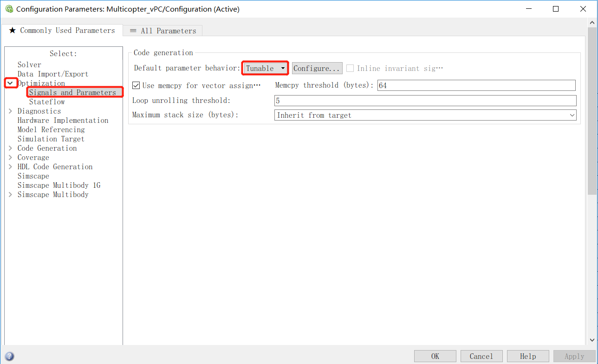598x364 pixels.
Task: Expand the HDL Code Generation node
Action: click(x=10, y=166)
